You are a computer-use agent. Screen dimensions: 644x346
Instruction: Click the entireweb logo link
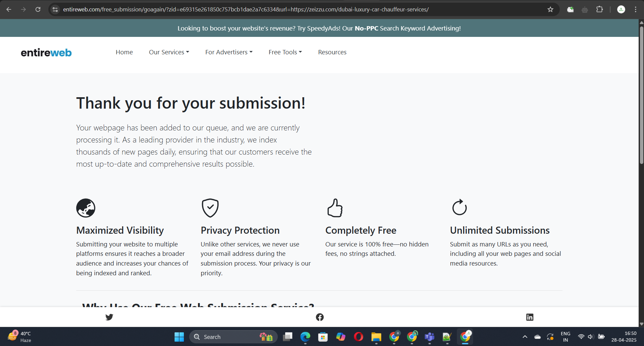(x=46, y=53)
